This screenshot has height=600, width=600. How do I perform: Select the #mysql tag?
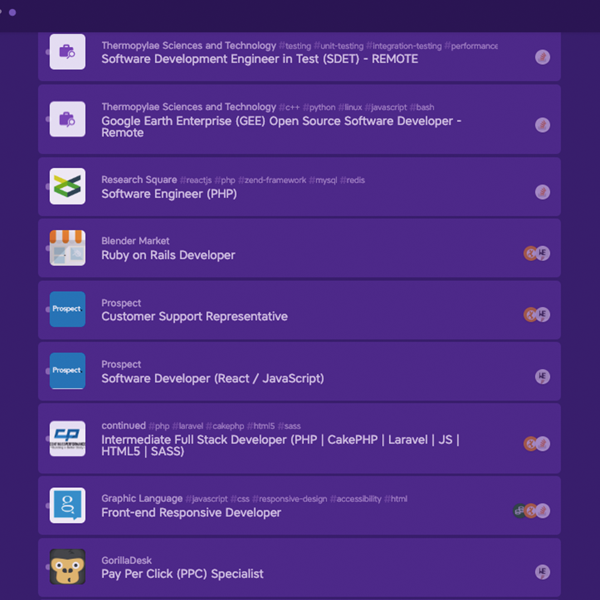[323, 180]
